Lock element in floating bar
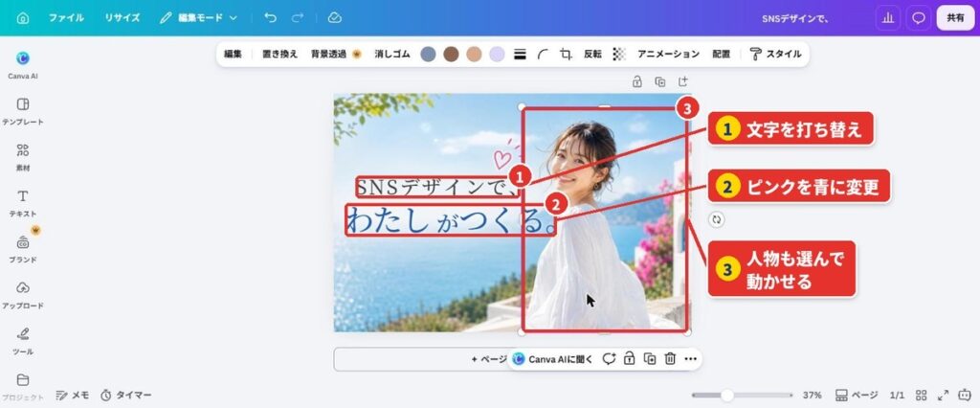This screenshot has width=980, height=408. click(630, 359)
